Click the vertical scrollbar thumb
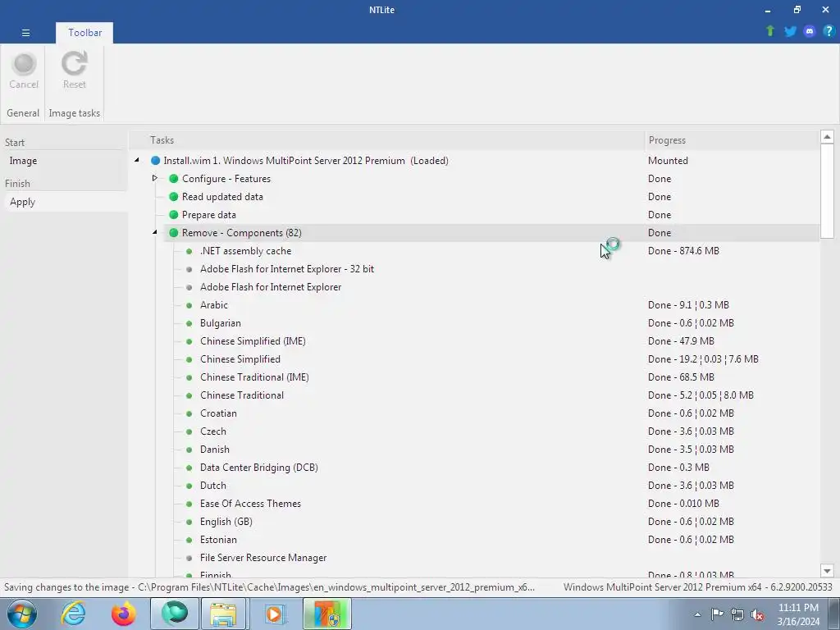The image size is (840, 630). 827,190
